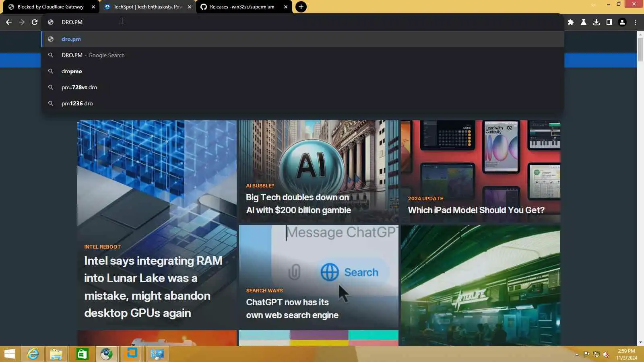Click the address bar containing DRO.PM
The height and width of the screenshot is (362, 644).
[x=303, y=22]
